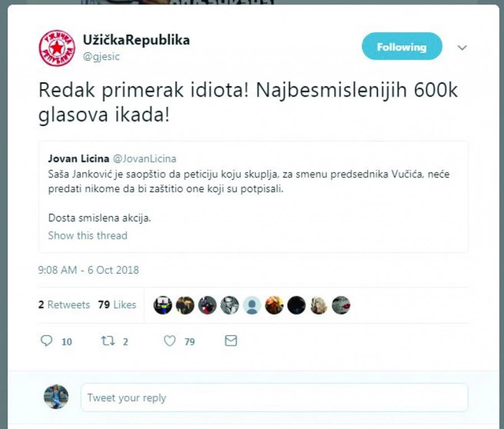Click the 9:08 AM - 6 Oct 2018 timestamp

coord(88,270)
